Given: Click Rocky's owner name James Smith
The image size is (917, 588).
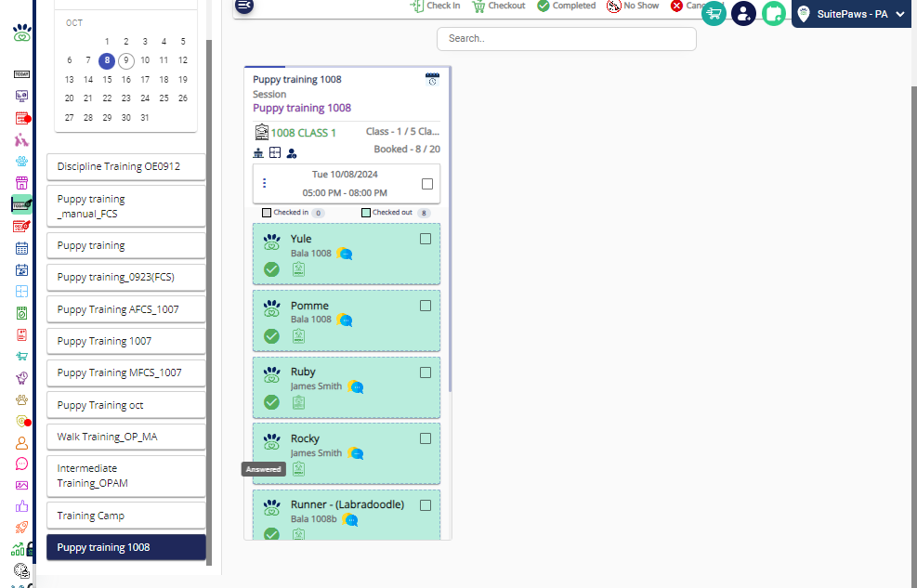Looking at the screenshot, I should pos(316,453).
